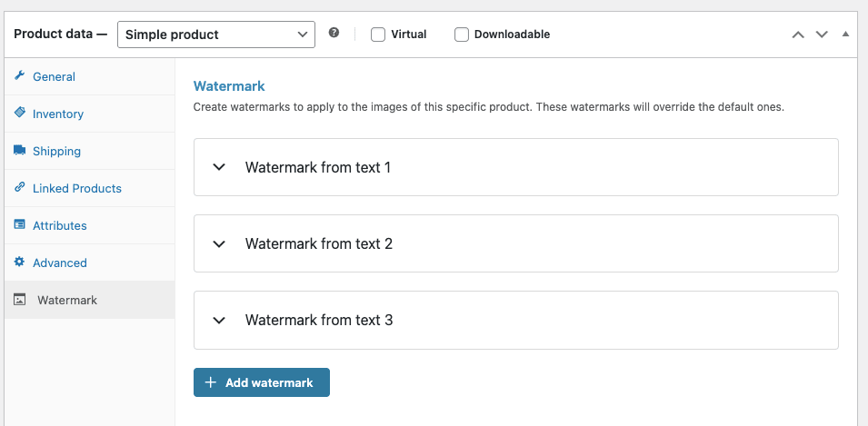Click the Watermark from text 2 title

pos(319,243)
